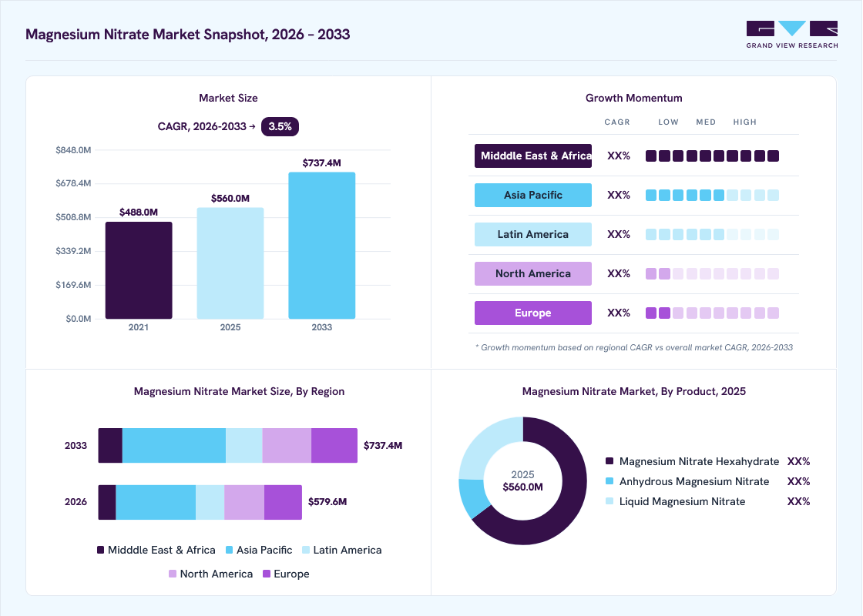Click the $737.4M total beside 2033 regional bar
Viewport: 863px width, 616px height.
pyautogui.click(x=383, y=446)
